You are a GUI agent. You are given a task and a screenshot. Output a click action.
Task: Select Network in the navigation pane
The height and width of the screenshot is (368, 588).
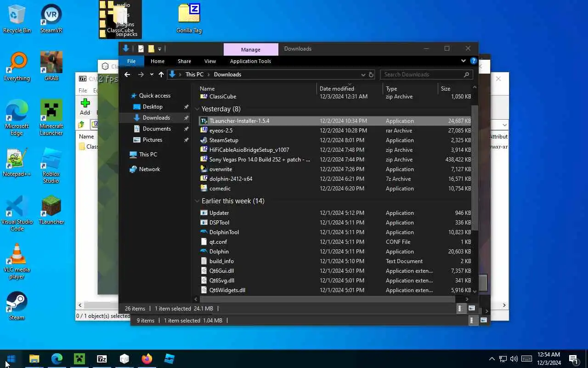pyautogui.click(x=149, y=169)
